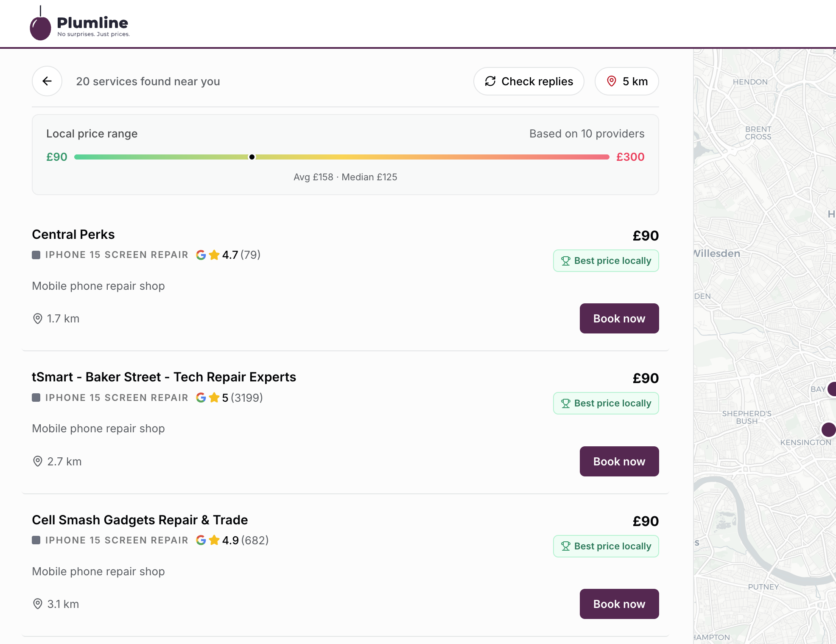The width and height of the screenshot is (836, 644).
Task: Click the Best price locally badge for Central Perks
Action: pos(606,260)
